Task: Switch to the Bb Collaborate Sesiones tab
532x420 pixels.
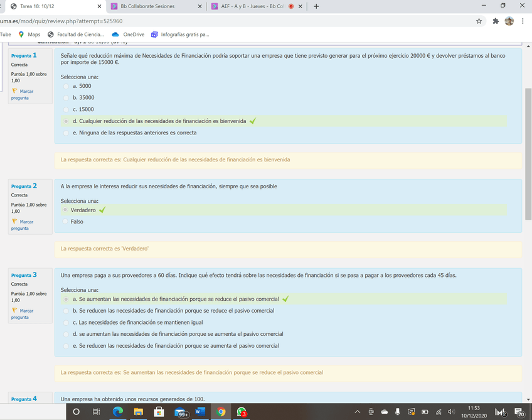Action: coord(151,6)
